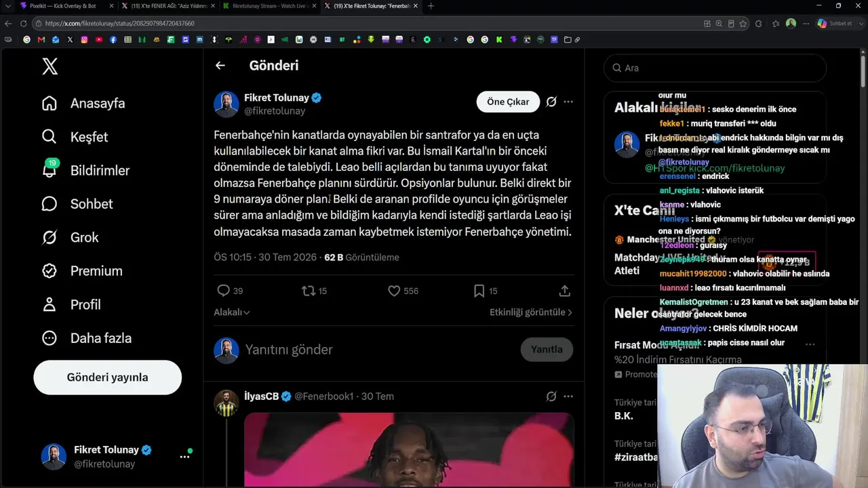
Task: Click the B.K. trending topic
Action: click(624, 415)
